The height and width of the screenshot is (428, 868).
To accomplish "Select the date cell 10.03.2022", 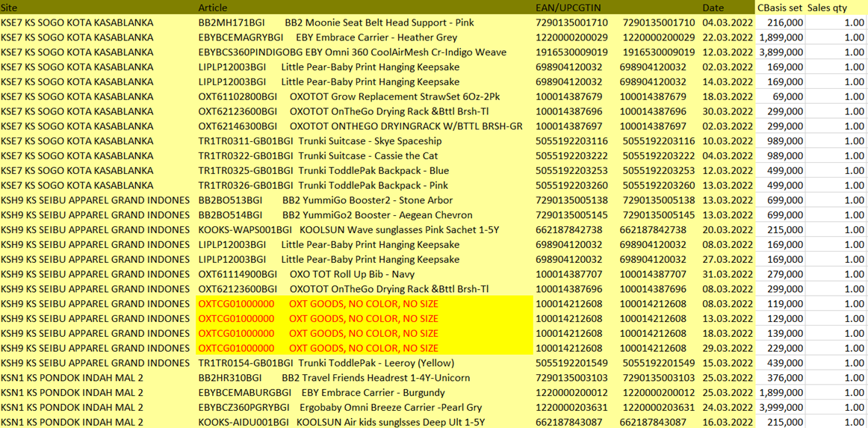I will tap(728, 141).
